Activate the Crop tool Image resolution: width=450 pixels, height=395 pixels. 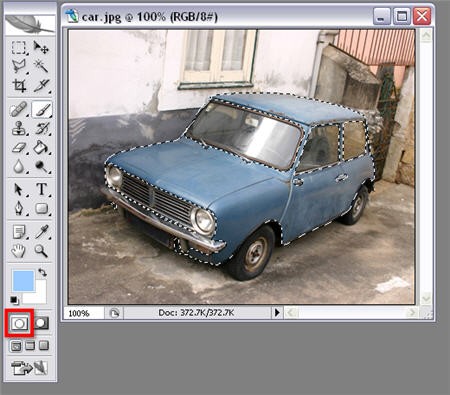[19, 85]
